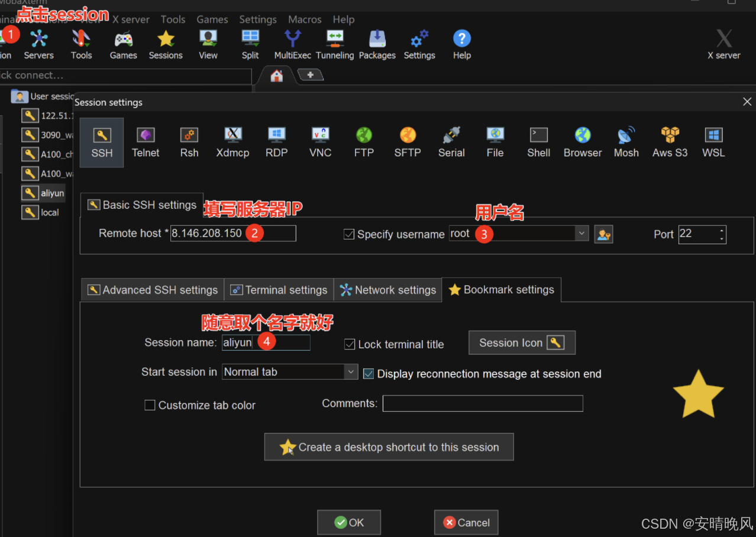This screenshot has height=537, width=756.
Task: Open the View toolbar icon
Action: (208, 45)
